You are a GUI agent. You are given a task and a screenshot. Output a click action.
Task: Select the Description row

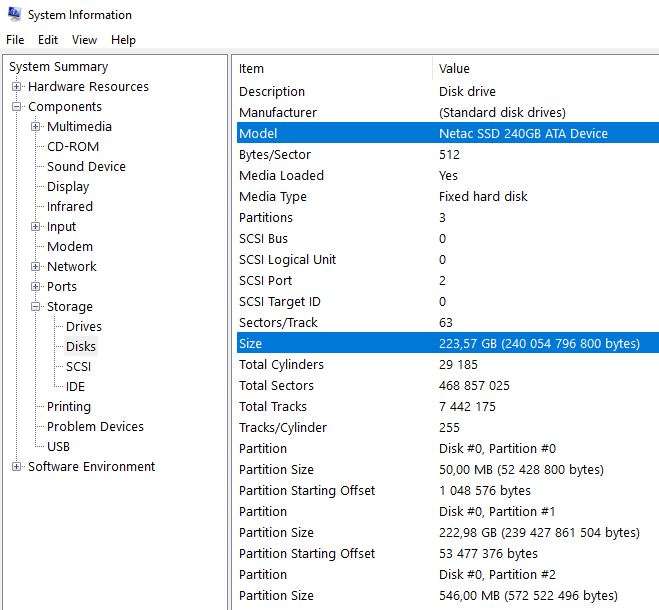(x=448, y=92)
